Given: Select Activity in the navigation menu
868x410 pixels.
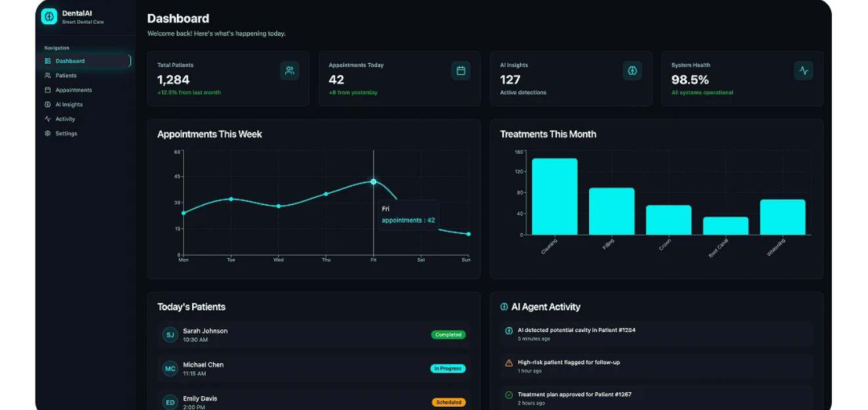Looking at the screenshot, I should click(65, 119).
